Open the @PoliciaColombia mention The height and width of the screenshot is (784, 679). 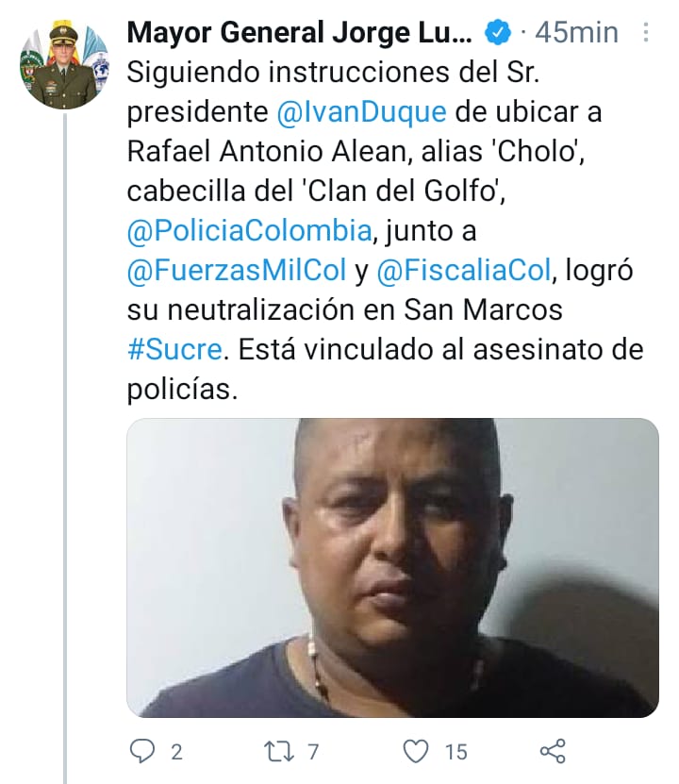pyautogui.click(x=250, y=230)
